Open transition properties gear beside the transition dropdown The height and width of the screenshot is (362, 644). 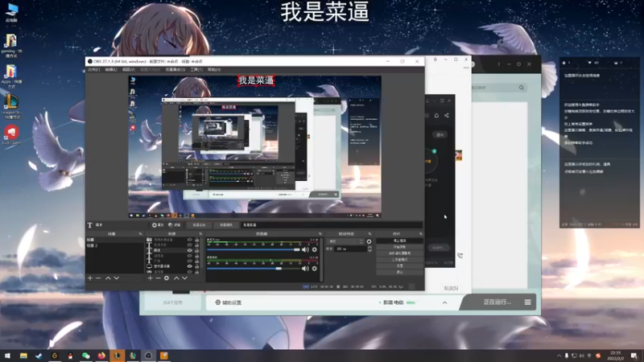point(369,242)
